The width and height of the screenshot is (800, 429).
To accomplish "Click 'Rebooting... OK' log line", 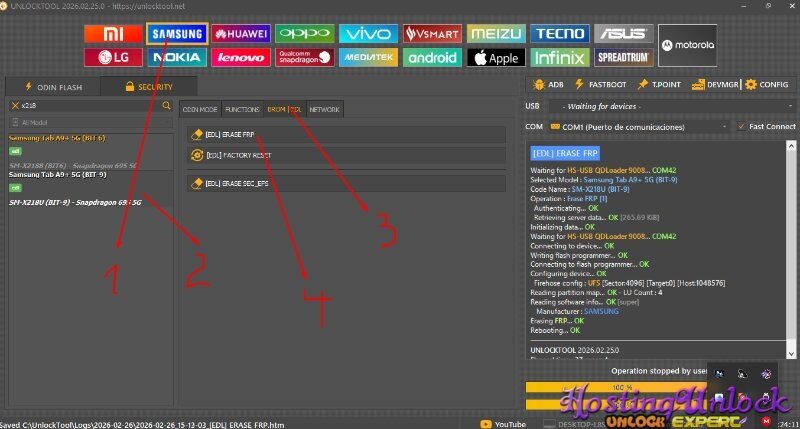I will [555, 331].
